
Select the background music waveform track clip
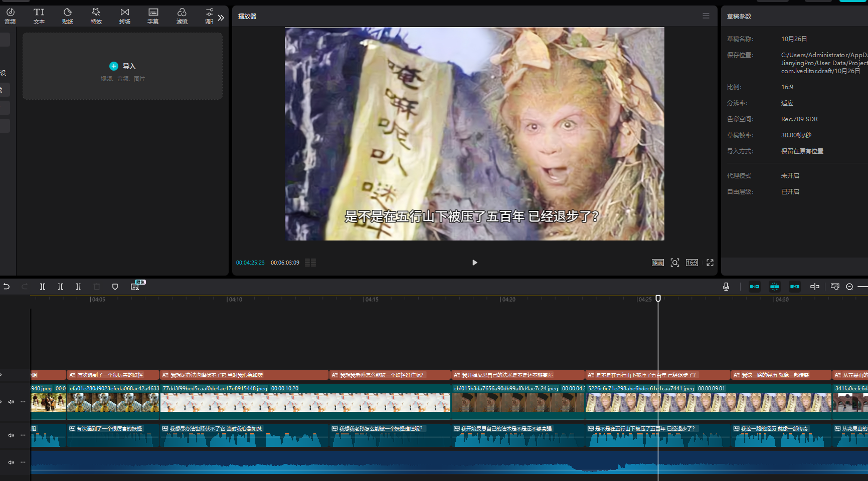tap(449, 462)
